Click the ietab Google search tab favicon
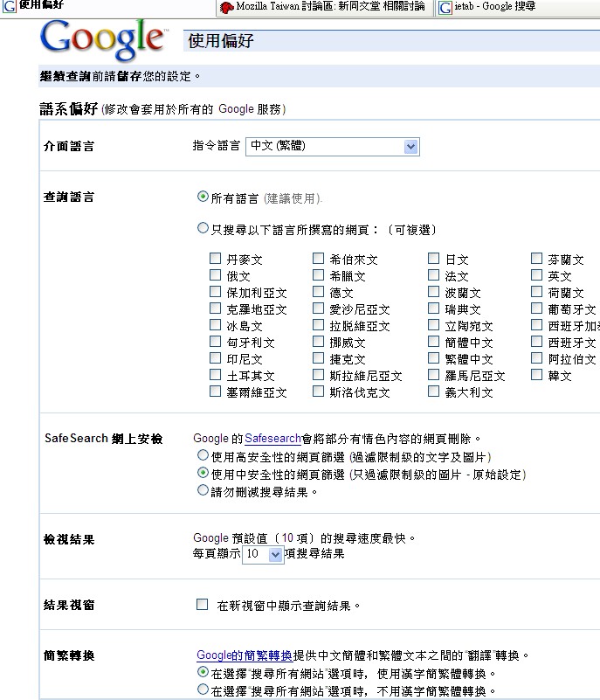Screen dimensions: 600x700 point(446,7)
